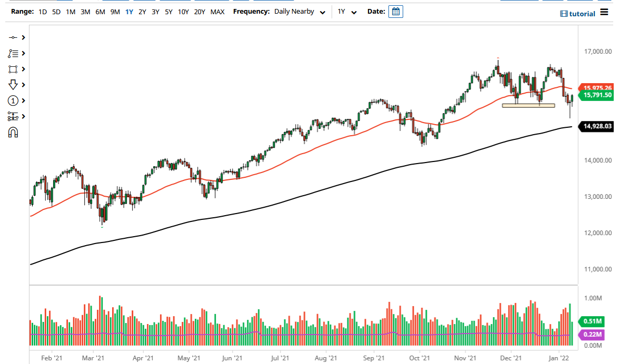Select the arrow annotation tool

coord(14,84)
